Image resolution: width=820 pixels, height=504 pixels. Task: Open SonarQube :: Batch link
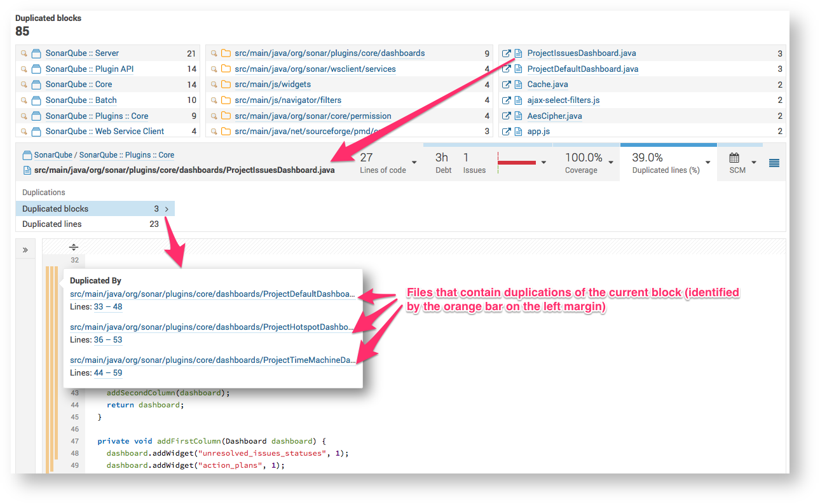81,100
